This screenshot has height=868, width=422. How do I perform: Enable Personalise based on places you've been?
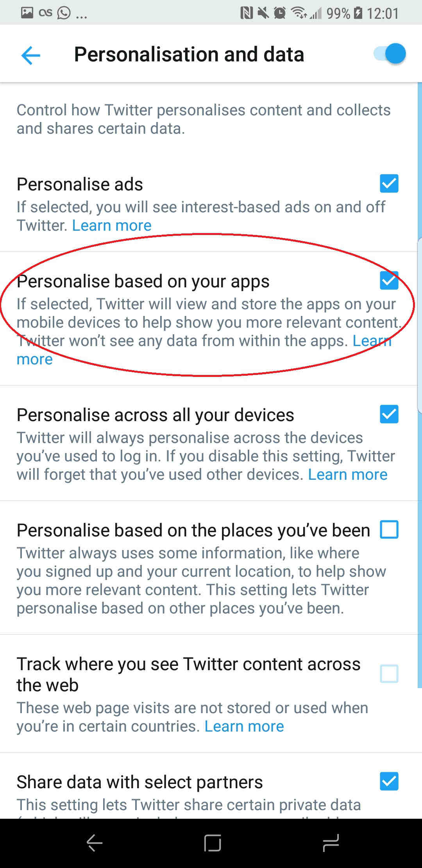tap(389, 529)
